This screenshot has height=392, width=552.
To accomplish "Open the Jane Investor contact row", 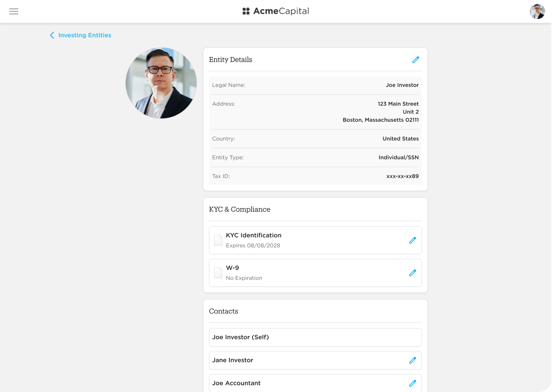I will [x=315, y=360].
